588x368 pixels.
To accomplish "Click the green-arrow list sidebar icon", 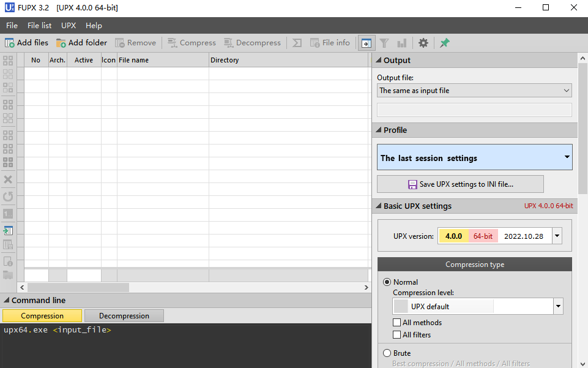I will [8, 230].
